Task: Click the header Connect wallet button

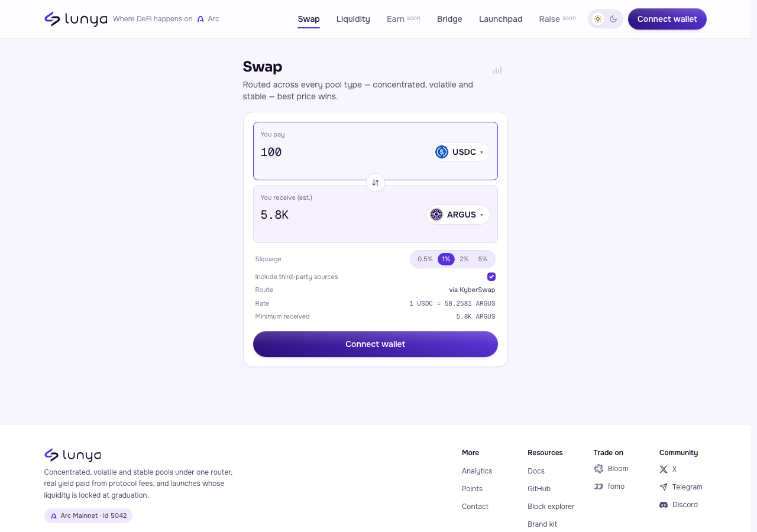Action: point(667,19)
